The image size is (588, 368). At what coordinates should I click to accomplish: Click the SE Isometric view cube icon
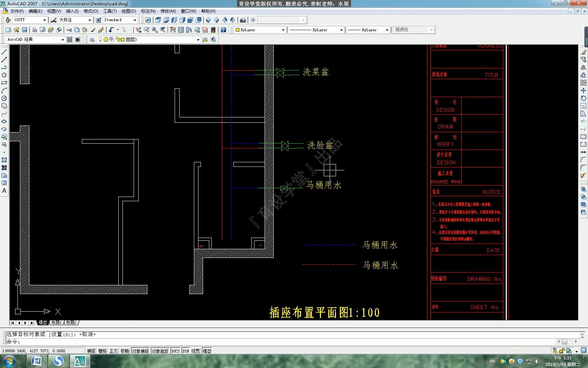click(x=217, y=20)
